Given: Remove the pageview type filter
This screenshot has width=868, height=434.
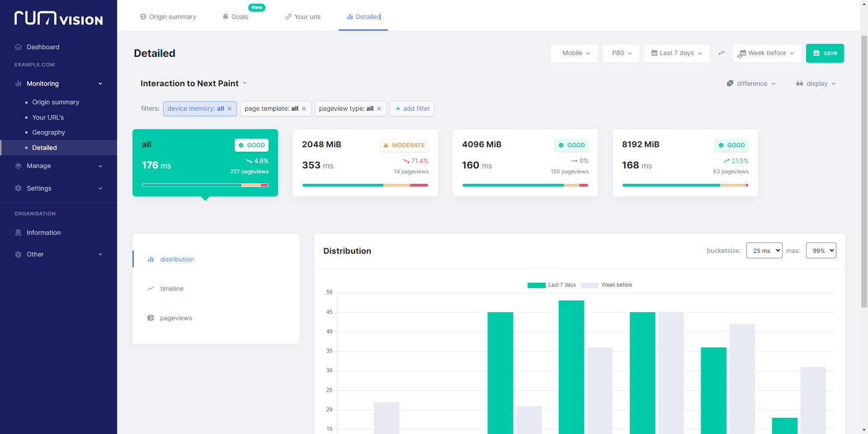Looking at the screenshot, I should click(379, 109).
